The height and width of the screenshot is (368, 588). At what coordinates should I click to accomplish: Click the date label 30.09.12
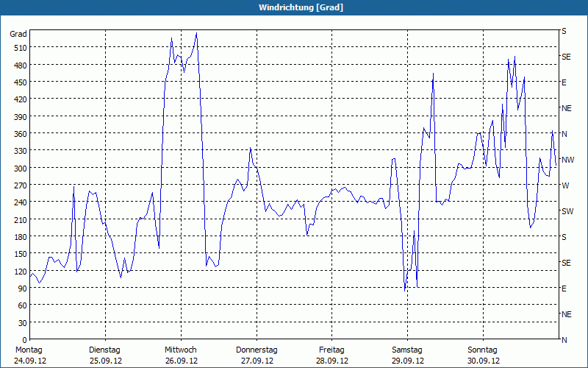coord(484,361)
